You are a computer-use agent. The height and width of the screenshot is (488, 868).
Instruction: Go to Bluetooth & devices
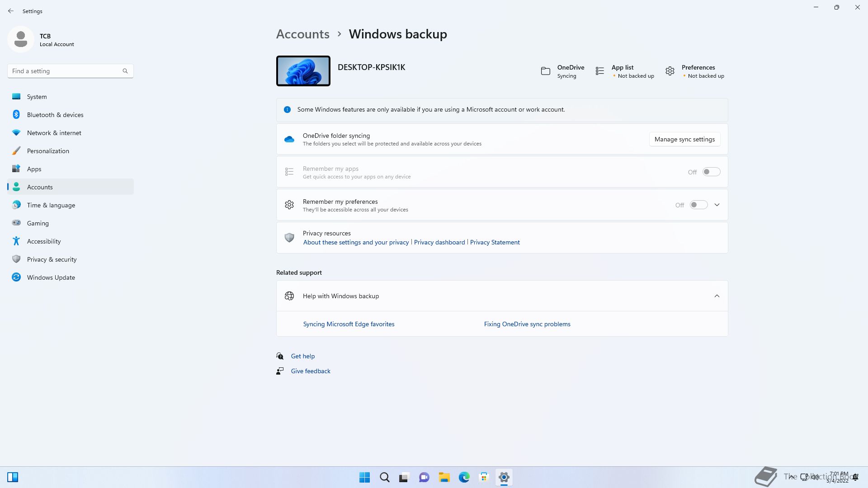coord(71,115)
